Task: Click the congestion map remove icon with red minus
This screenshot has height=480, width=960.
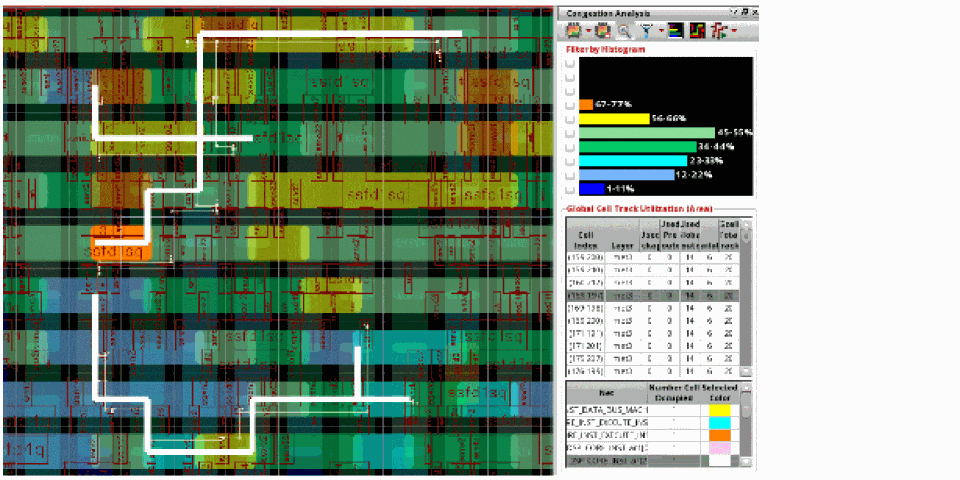Action: pos(603,30)
